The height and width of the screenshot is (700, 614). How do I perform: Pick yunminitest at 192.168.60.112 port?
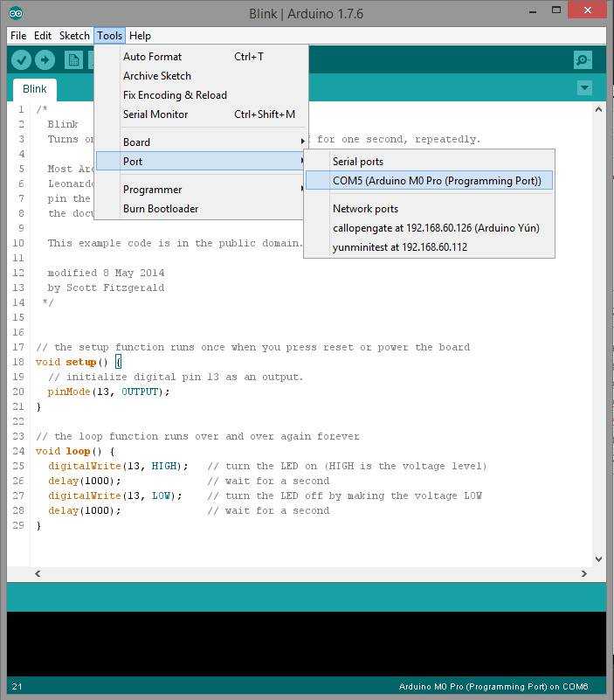(x=399, y=246)
